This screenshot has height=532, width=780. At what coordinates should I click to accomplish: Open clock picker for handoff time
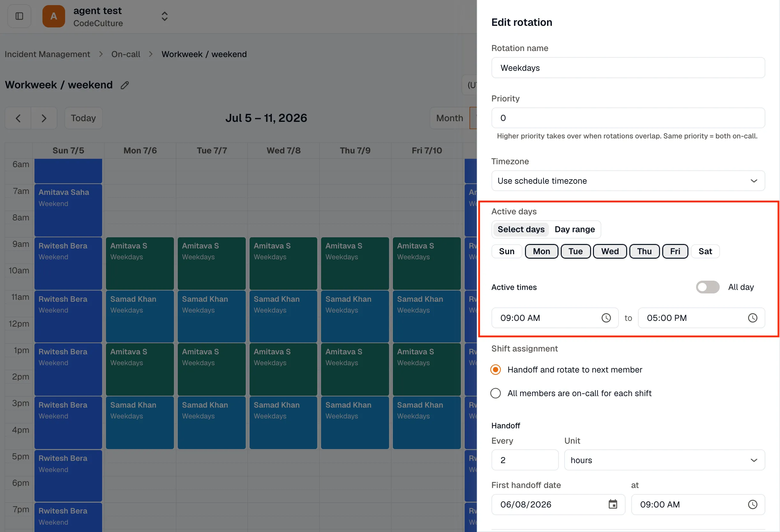tap(753, 504)
